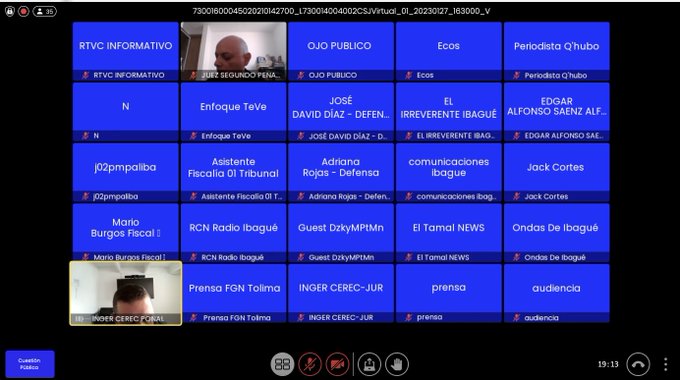Click the hang up call button
680x380 pixels.
pos(638,364)
